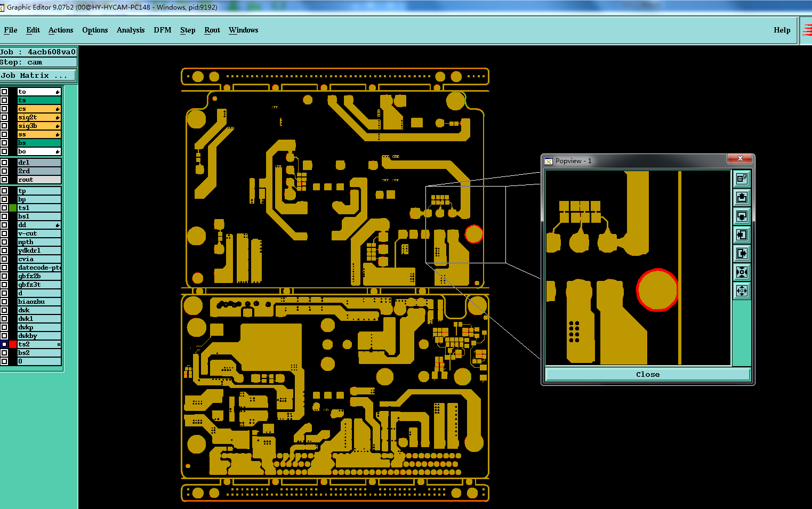Click the hand marker on layer 'bo'
Image resolution: width=812 pixels, height=509 pixels.
58,152
